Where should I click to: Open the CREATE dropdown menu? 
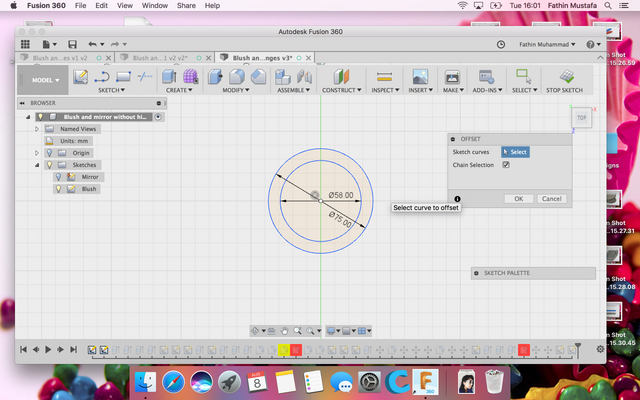(x=179, y=90)
